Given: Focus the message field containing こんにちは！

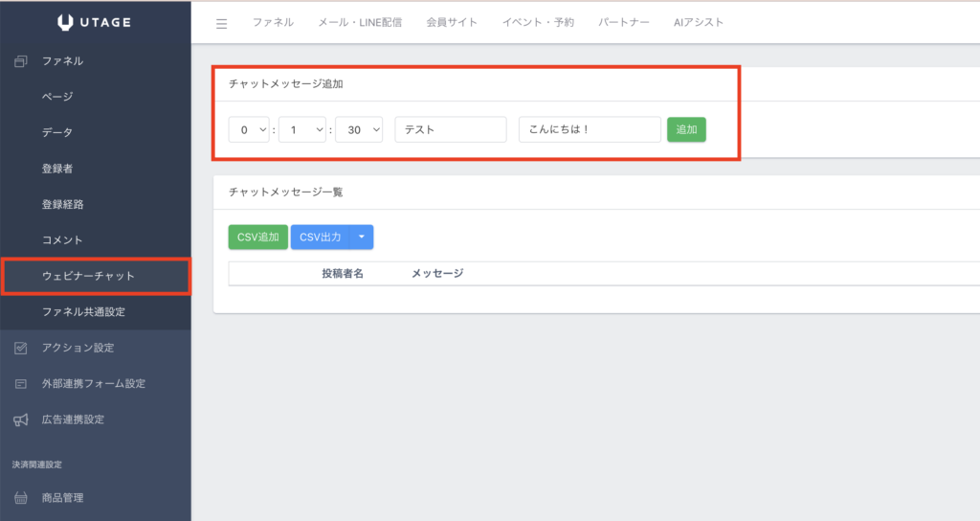Looking at the screenshot, I should click(x=590, y=129).
